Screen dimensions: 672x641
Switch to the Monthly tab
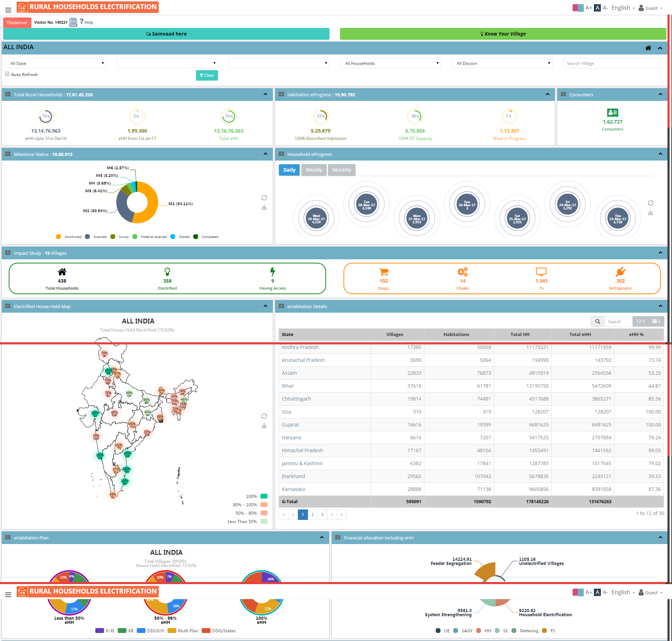342,170
